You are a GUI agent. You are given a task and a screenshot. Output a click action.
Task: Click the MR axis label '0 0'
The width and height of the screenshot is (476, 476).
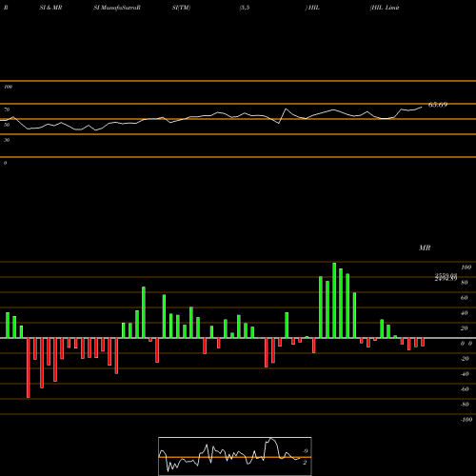click(x=466, y=344)
